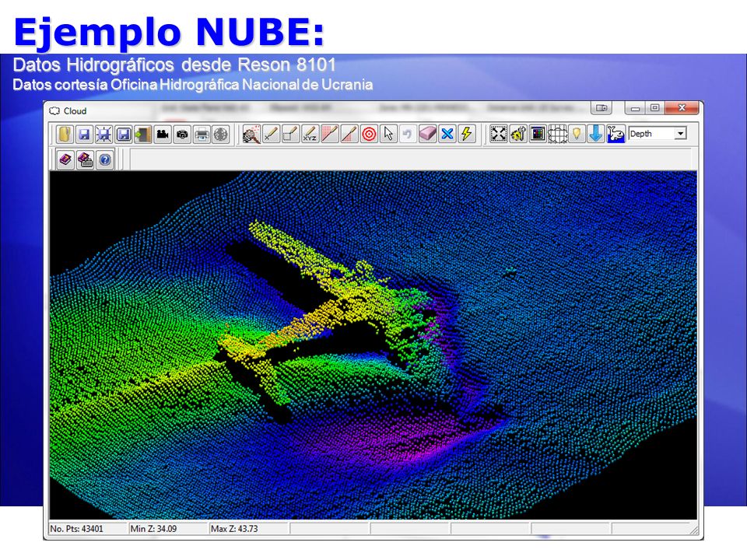747x560 pixels.
Task: Select the XYZ pencil tool
Action: tap(310, 135)
